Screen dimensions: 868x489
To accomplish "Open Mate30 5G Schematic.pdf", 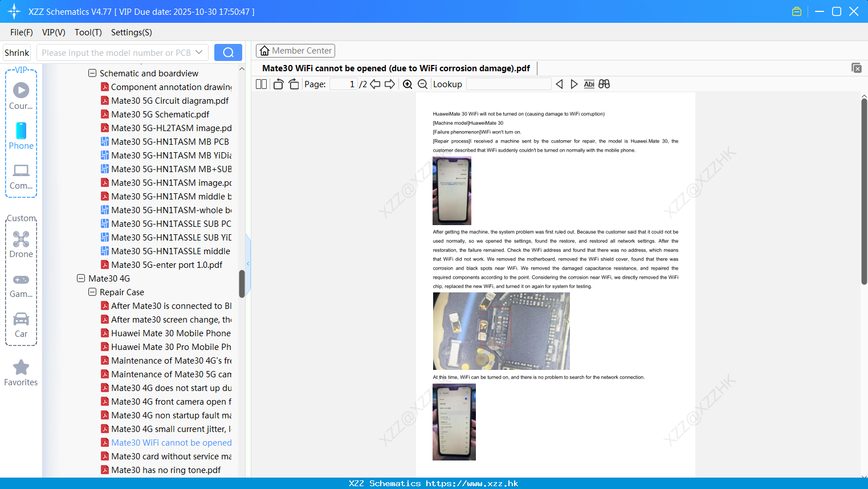I will click(155, 115).
